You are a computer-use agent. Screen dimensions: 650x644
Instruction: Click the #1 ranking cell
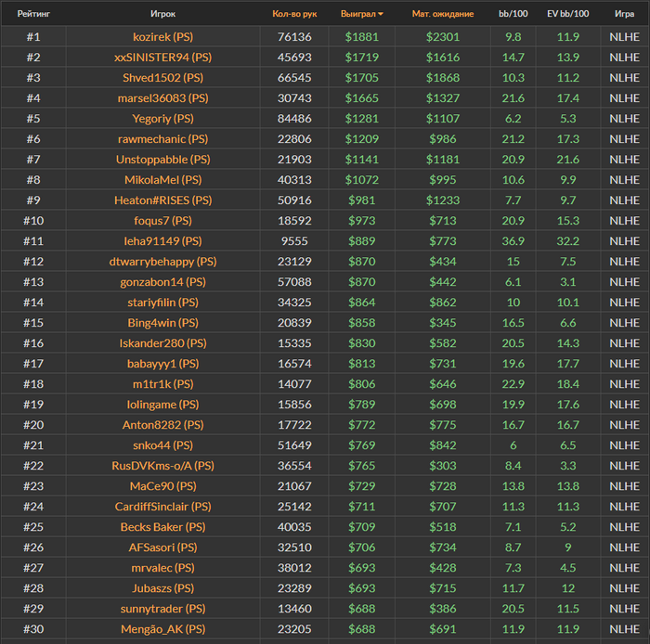tap(33, 37)
